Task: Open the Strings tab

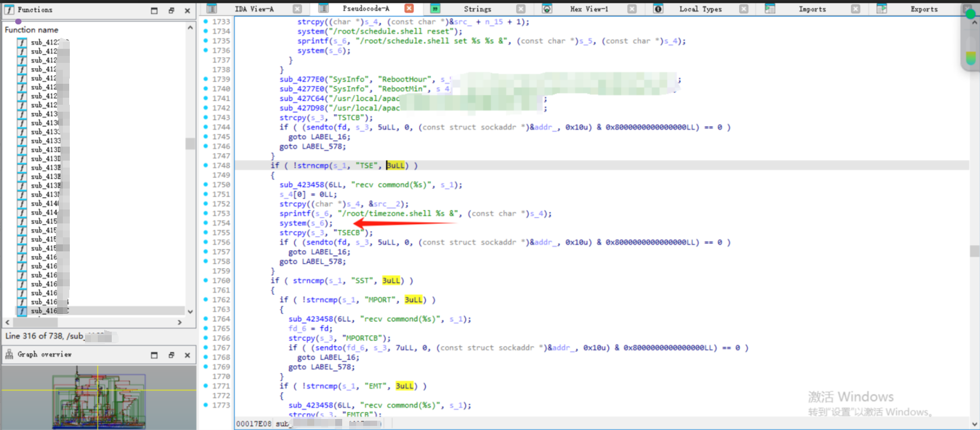Action: 477,9
